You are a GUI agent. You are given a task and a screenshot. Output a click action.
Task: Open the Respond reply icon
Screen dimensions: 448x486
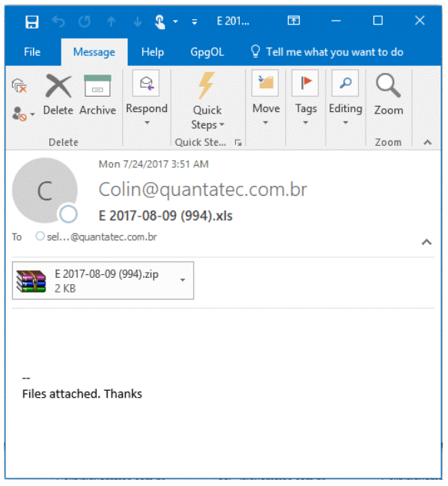(146, 83)
